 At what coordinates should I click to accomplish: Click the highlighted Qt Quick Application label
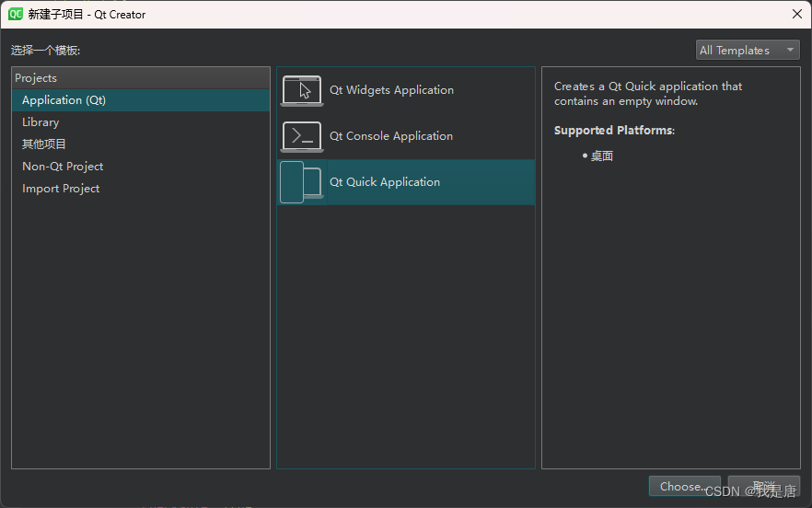[x=385, y=182]
